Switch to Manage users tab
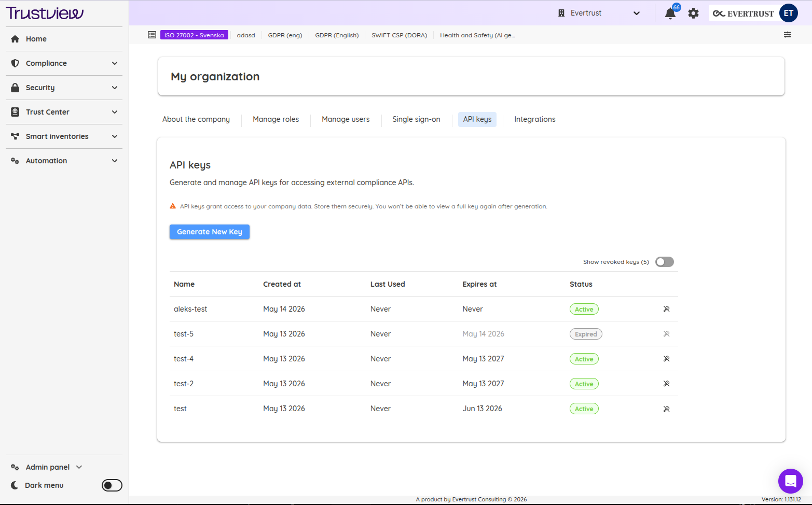812x505 pixels. point(346,119)
